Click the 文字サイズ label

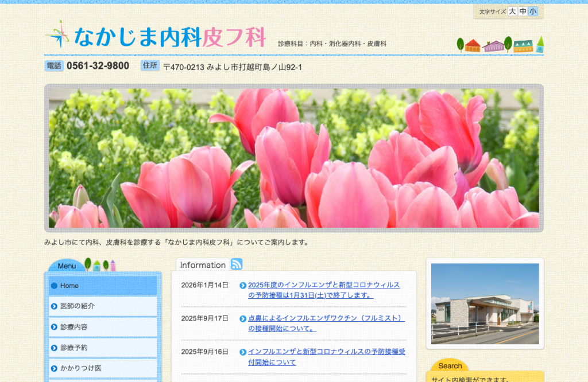492,12
